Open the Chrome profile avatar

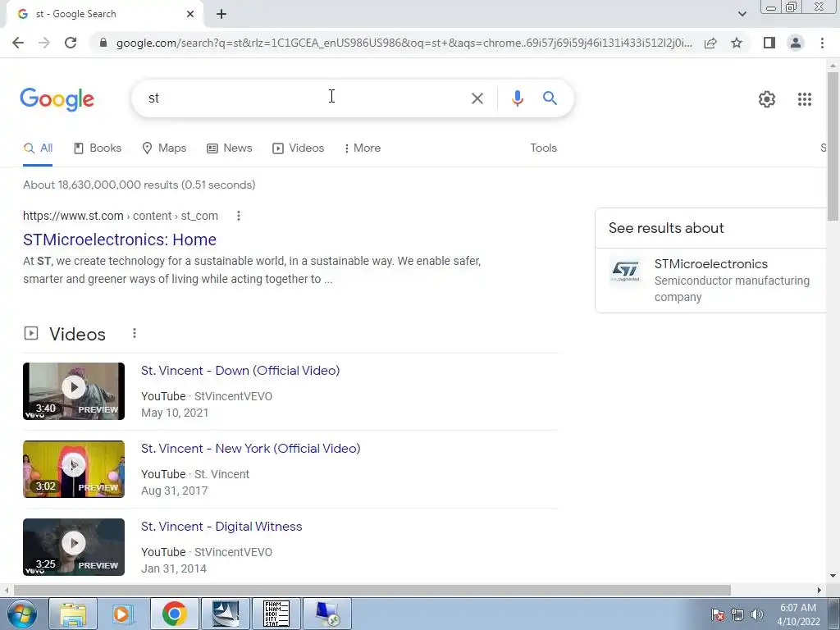pos(796,43)
